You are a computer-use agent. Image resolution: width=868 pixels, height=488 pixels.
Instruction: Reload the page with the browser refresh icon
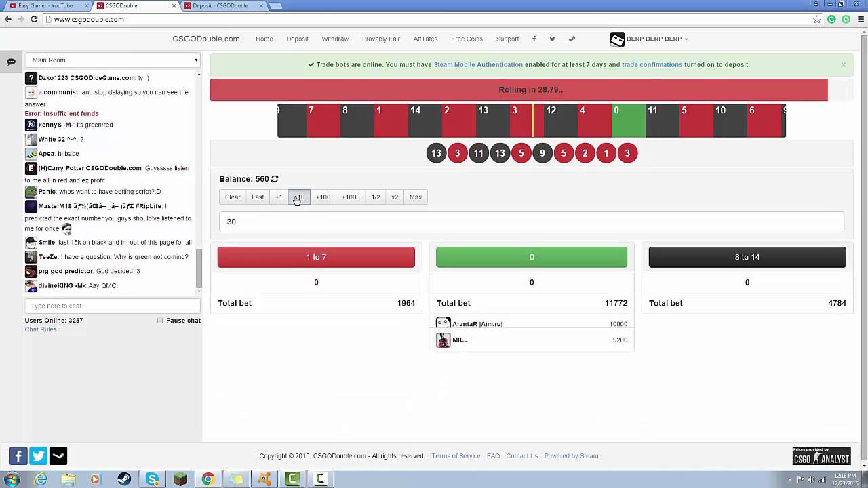click(x=34, y=19)
